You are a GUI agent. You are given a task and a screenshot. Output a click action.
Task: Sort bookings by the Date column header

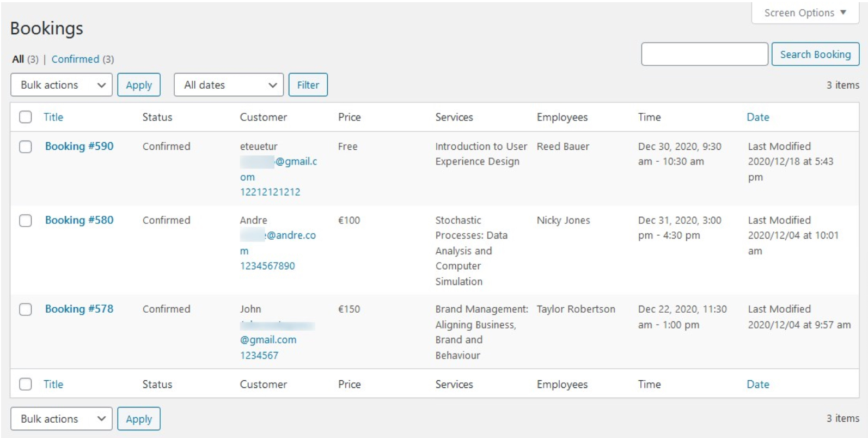[x=757, y=117]
